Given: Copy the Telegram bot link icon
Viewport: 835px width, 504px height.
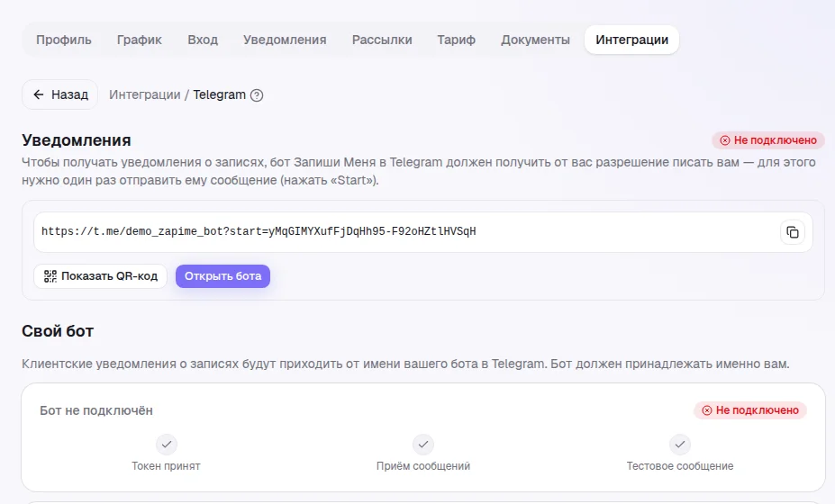Looking at the screenshot, I should 793,232.
